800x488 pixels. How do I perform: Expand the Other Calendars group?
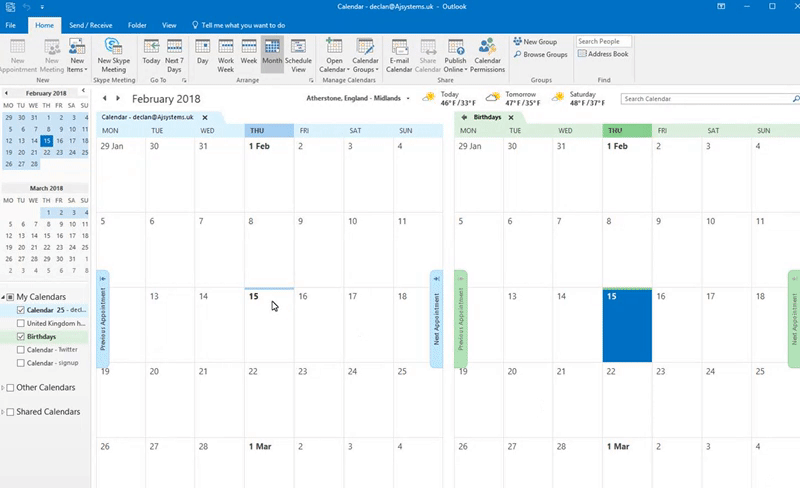(3, 387)
